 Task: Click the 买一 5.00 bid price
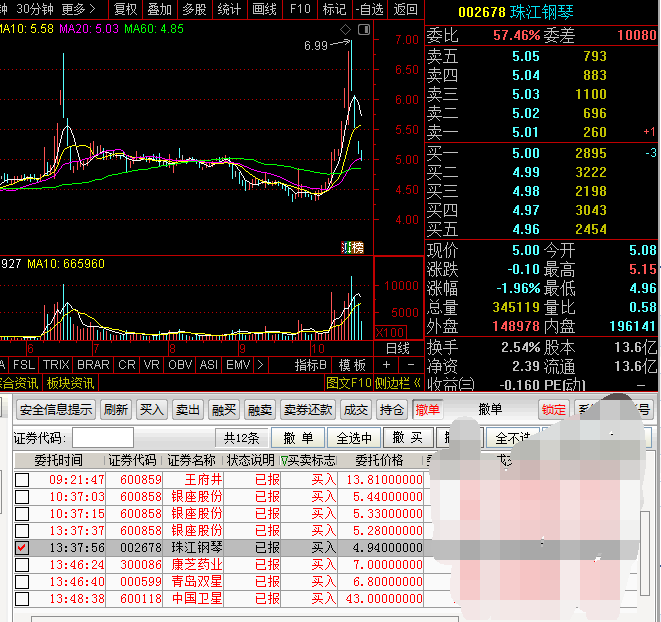pyautogui.click(x=525, y=153)
